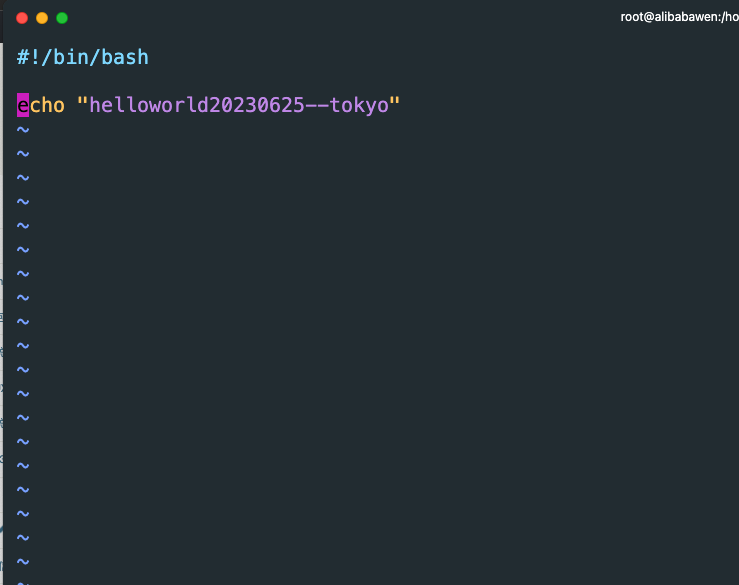Click the word tokyo in the string
Screen dimensions: 739x585
tap(359, 105)
